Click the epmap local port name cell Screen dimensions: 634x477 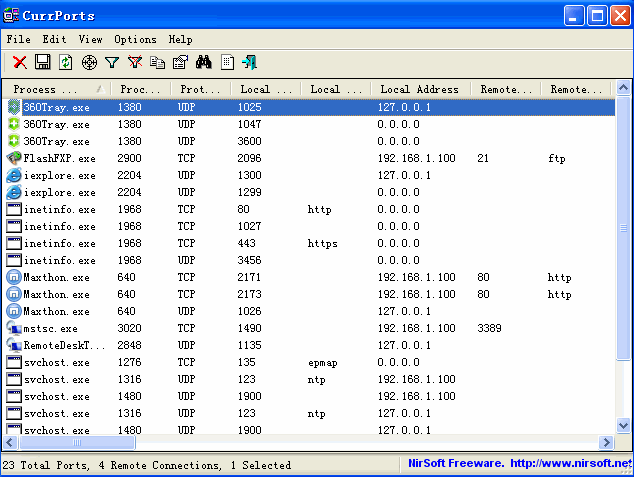[322, 362]
